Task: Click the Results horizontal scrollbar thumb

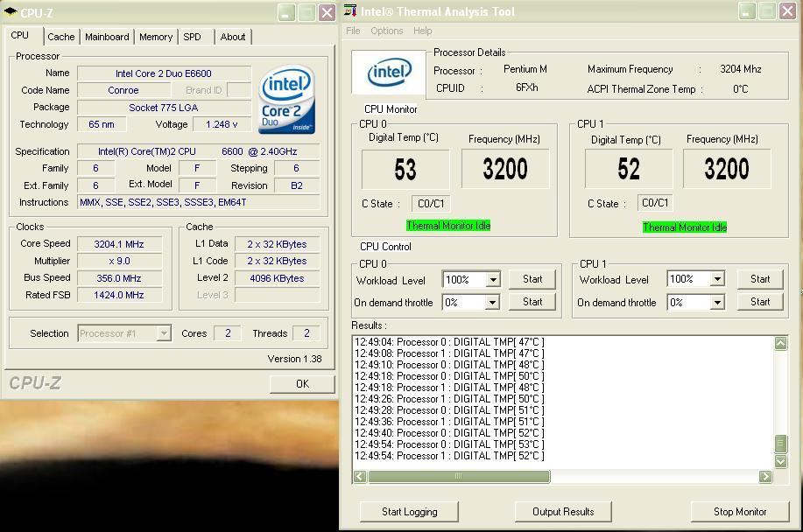Action: click(459, 477)
